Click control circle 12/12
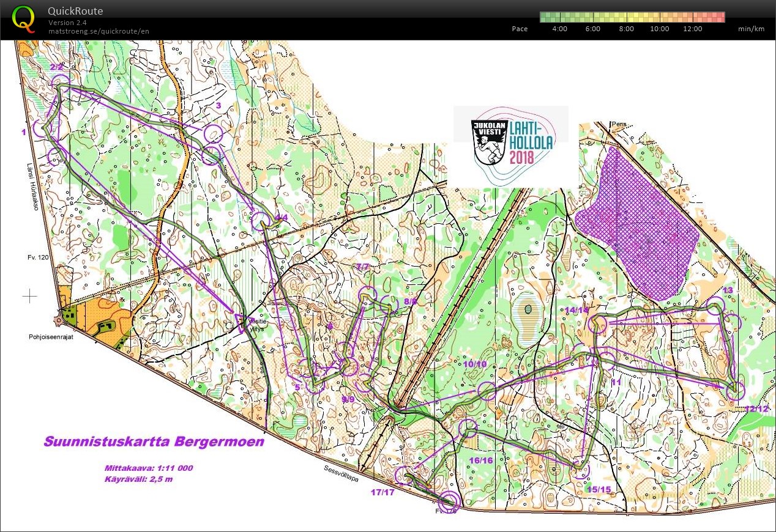 click(x=735, y=391)
